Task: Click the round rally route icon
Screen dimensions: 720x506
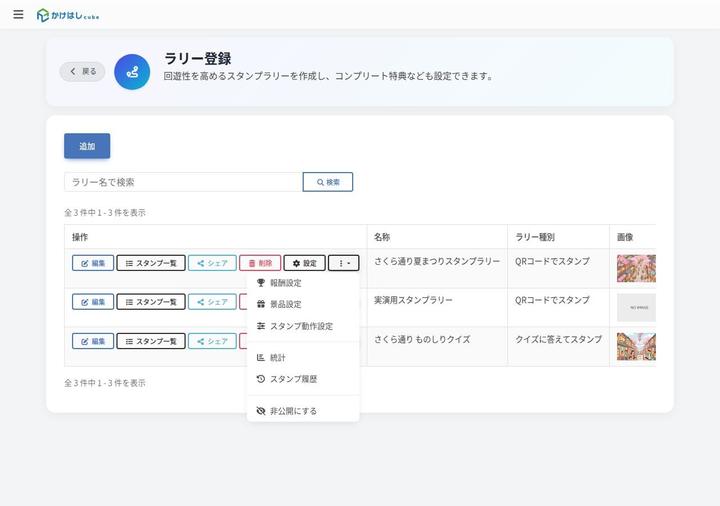Action: (x=132, y=72)
